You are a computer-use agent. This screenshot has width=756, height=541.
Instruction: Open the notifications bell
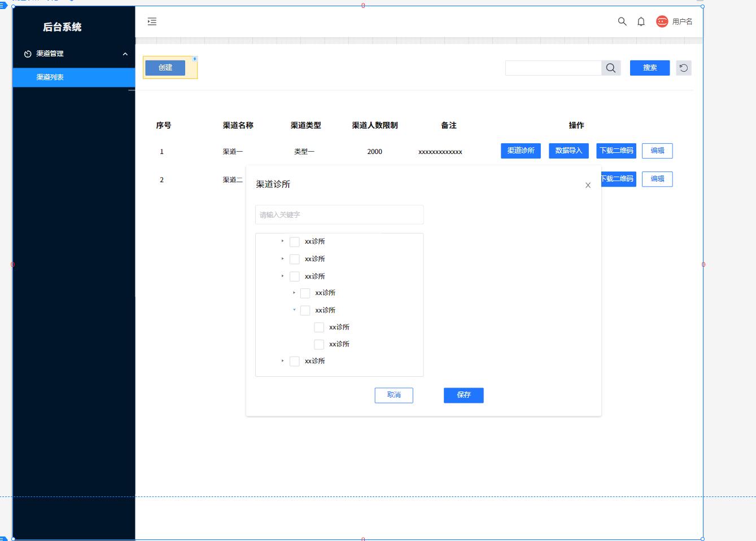[x=641, y=21]
